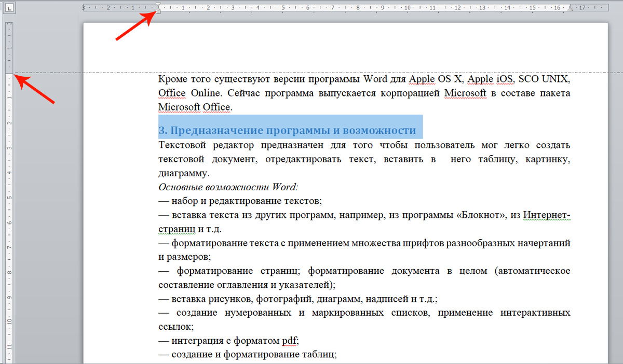The height and width of the screenshot is (364, 623).
Task: Click the tab stop type selector button
Action: (x=10, y=8)
